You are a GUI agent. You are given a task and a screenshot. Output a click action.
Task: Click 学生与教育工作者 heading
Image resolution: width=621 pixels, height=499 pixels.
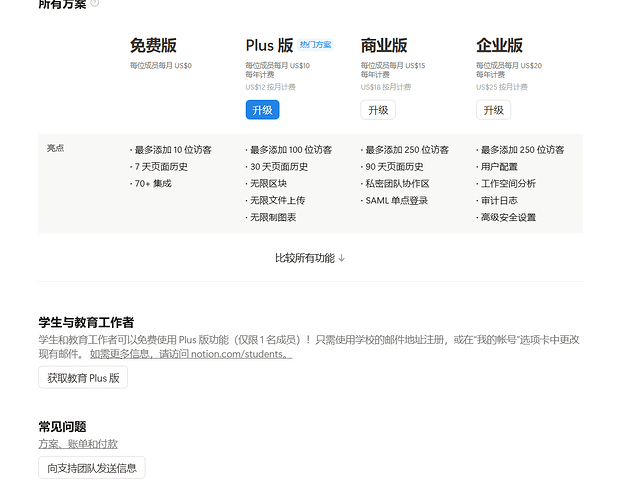(x=86, y=322)
